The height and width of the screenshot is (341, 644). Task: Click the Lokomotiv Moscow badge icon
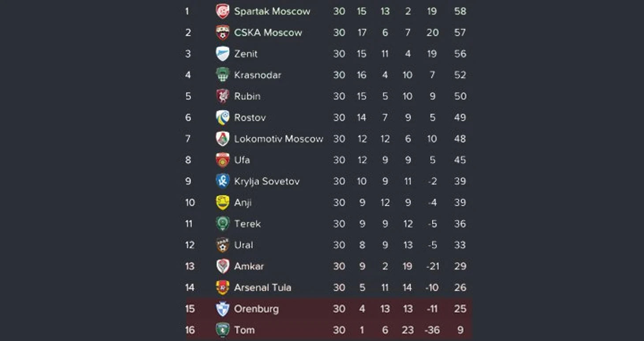222,139
